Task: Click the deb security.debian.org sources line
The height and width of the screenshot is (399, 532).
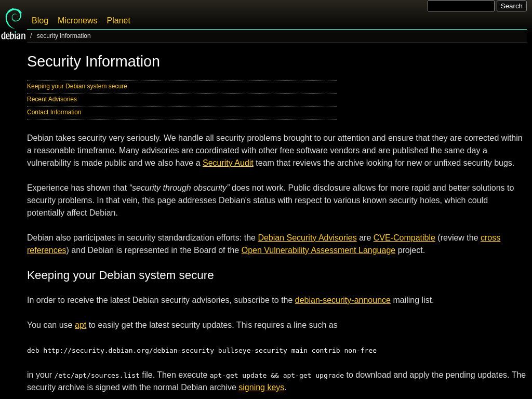Action: (202, 351)
